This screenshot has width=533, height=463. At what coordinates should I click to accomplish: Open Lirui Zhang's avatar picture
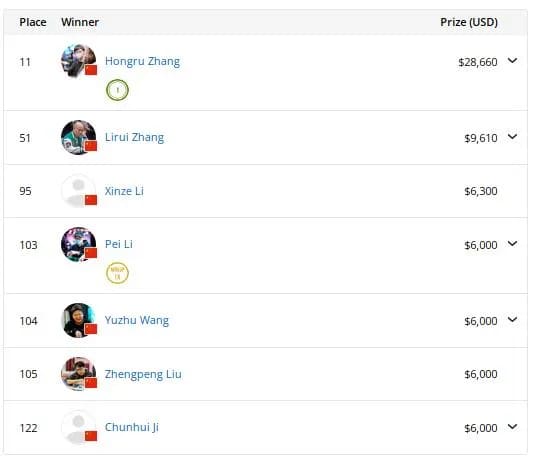[x=79, y=137]
